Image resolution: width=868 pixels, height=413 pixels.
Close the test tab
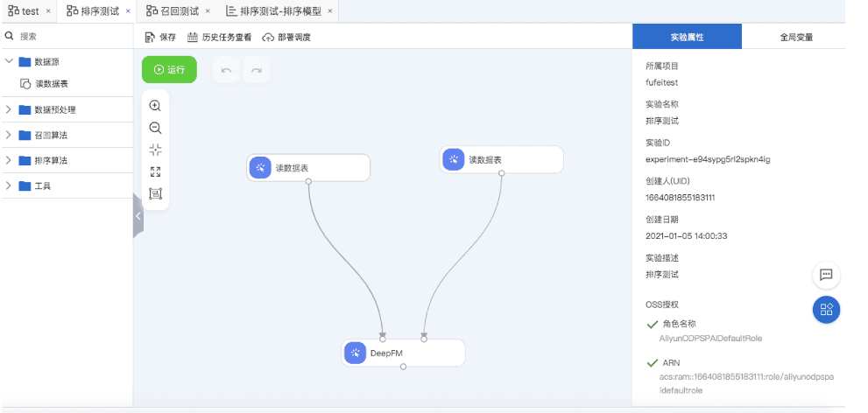[48, 11]
